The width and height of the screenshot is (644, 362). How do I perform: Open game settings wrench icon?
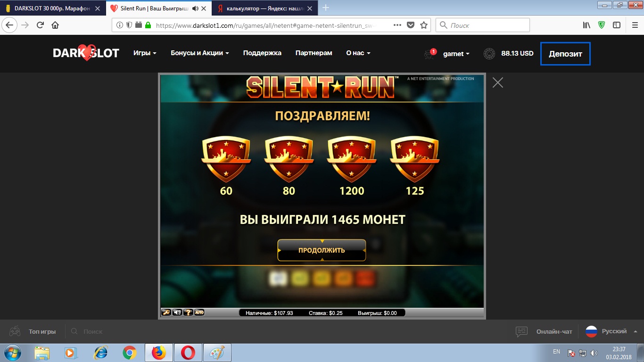point(166,312)
